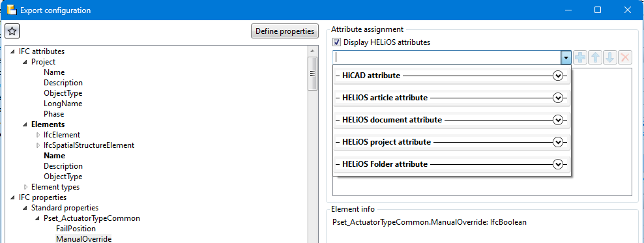Click the tree scrollbar up arrow
644x243 pixels.
(x=312, y=51)
